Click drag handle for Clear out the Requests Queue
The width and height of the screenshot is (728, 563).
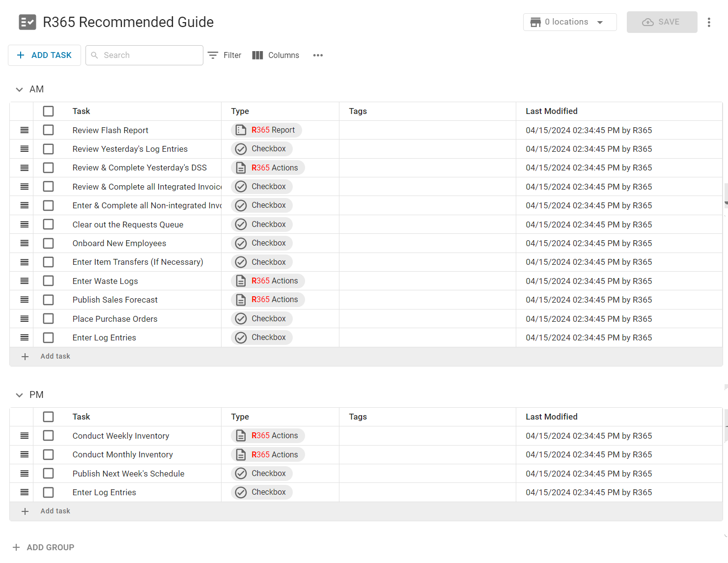coord(25,225)
